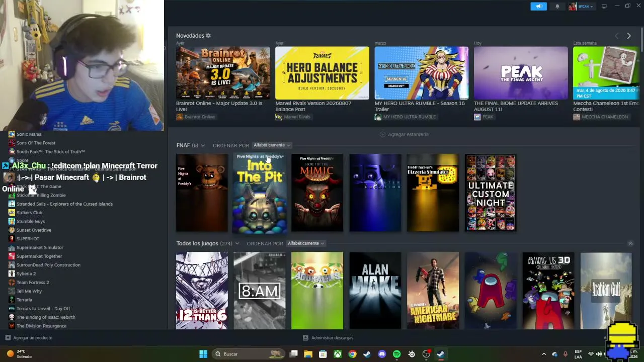Open Brainrot Online Major Update 3.0 news
The image size is (644, 362).
click(223, 73)
